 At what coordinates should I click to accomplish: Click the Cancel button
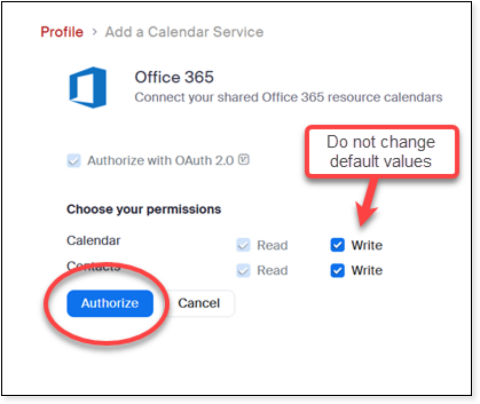(199, 303)
